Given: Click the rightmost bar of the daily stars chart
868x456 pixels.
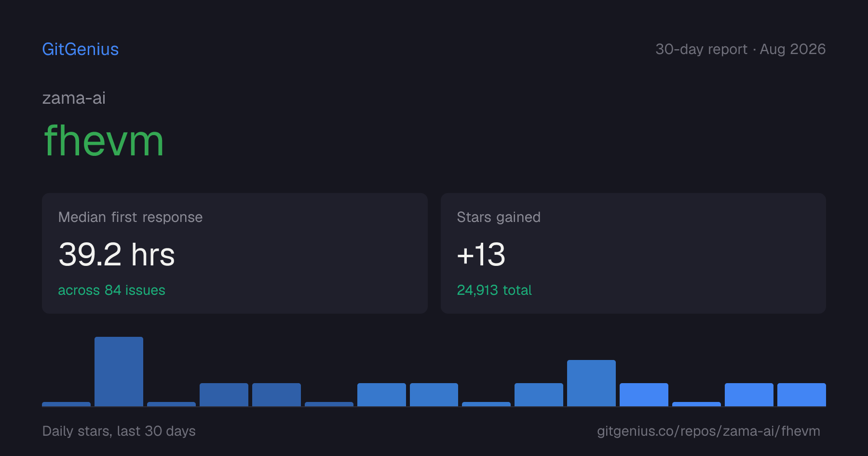Looking at the screenshot, I should pos(801,395).
